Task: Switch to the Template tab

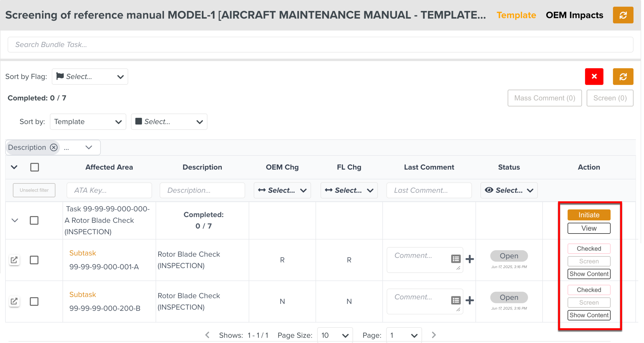Action: click(x=516, y=15)
